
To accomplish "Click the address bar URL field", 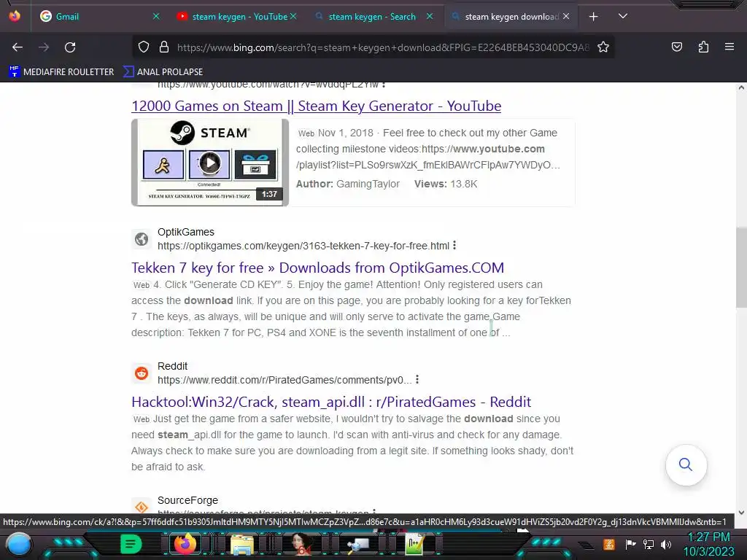I will click(x=383, y=47).
